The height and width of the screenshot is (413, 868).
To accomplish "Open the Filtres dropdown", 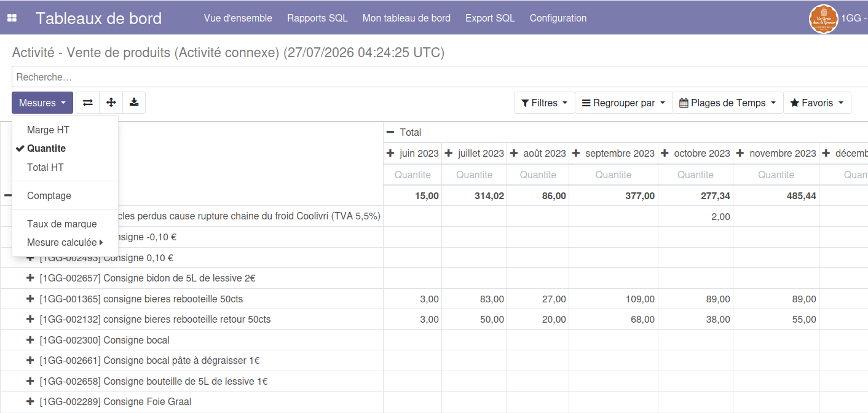I will (544, 103).
